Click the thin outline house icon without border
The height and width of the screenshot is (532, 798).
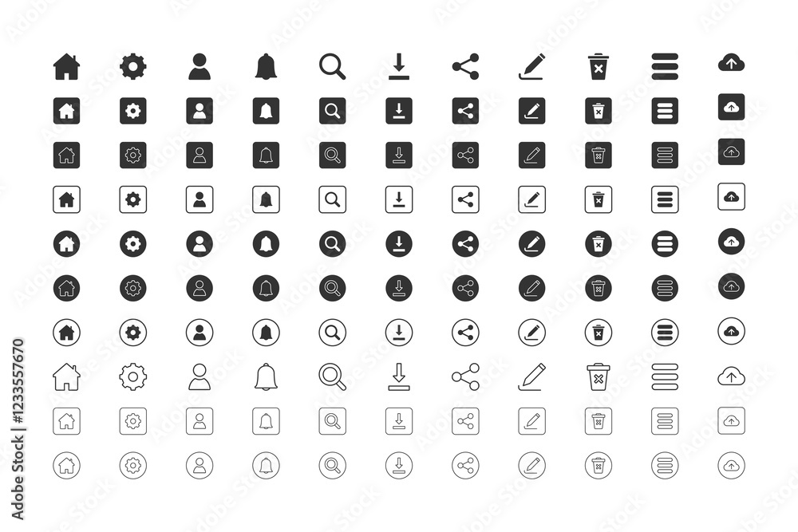66,377
